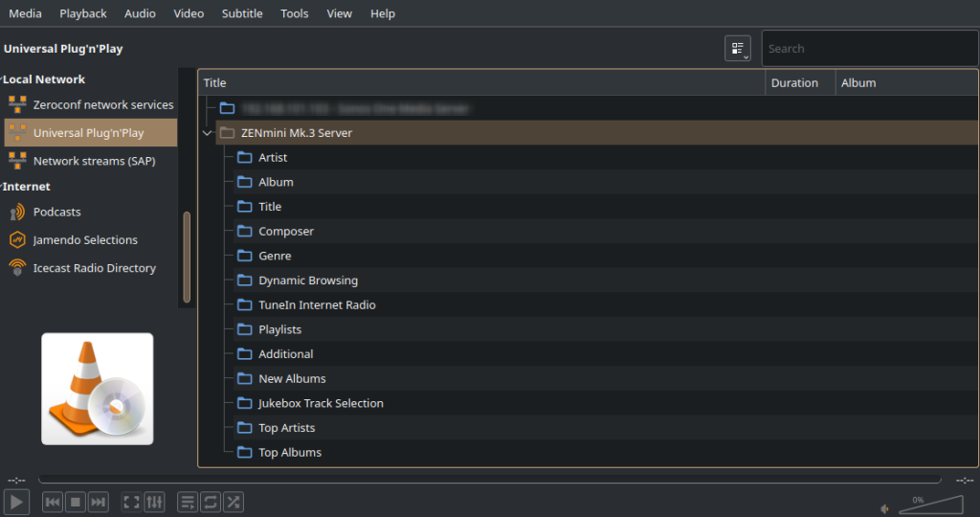Screen dimensions: 980x517
Task: Open New Albums folder icon
Action: [x=245, y=379]
